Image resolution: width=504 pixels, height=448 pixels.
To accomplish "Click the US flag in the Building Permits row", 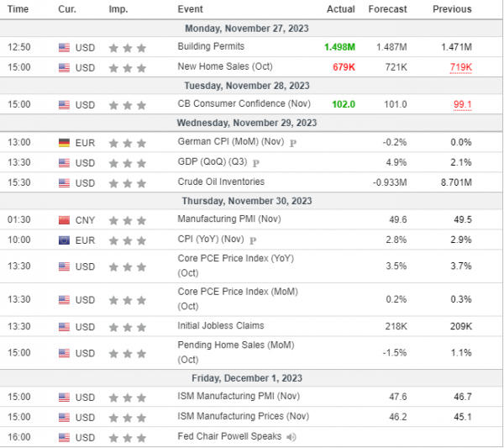I will coord(64,48).
